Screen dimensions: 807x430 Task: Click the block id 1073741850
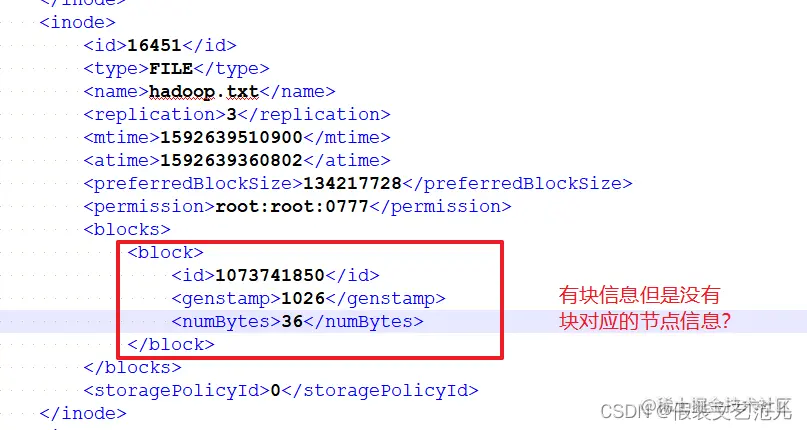(270, 276)
